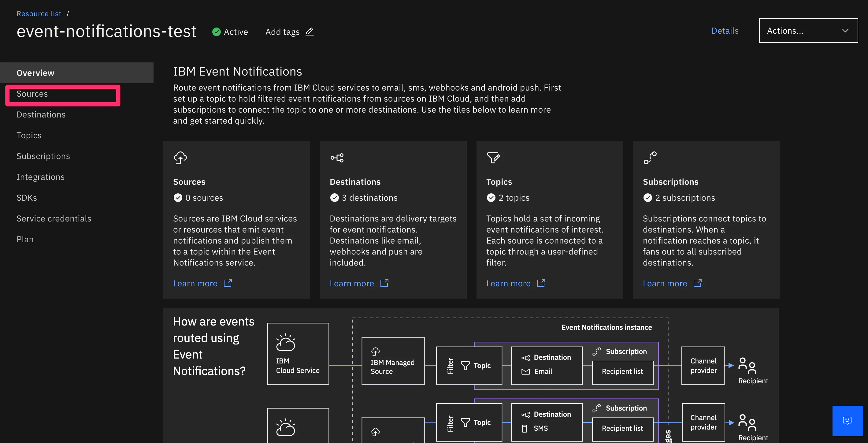Click the Recipient people icon in SMS row
Image resolution: width=868 pixels, height=443 pixels.
747,423
